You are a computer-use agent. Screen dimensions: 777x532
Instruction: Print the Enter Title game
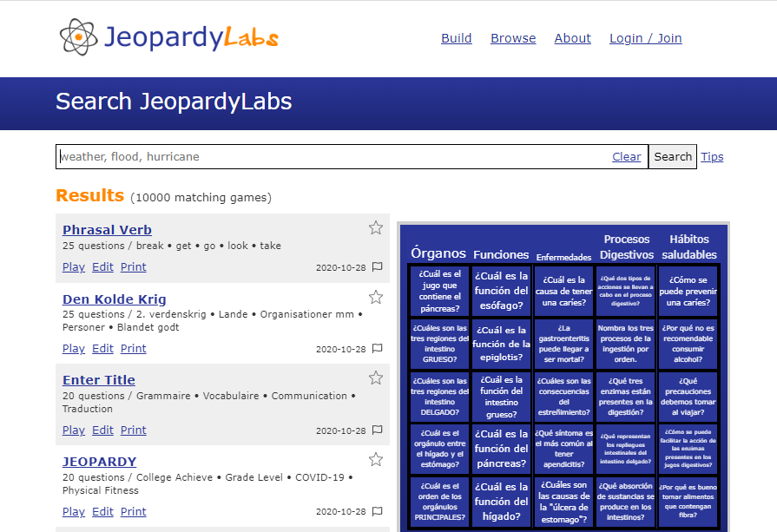tap(134, 430)
